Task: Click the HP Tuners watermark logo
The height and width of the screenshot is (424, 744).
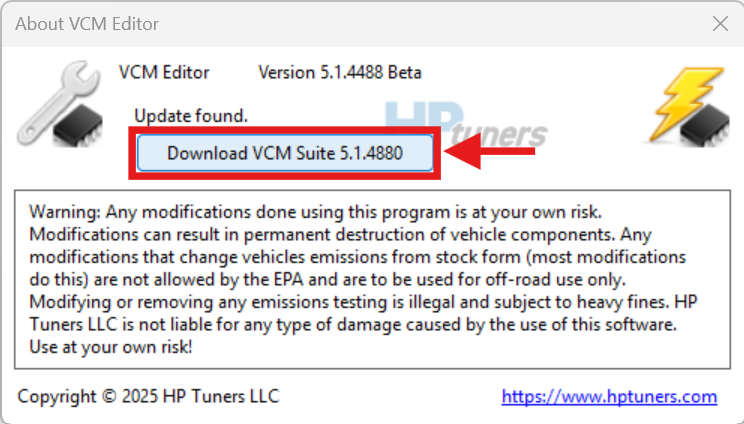Action: click(x=470, y=126)
